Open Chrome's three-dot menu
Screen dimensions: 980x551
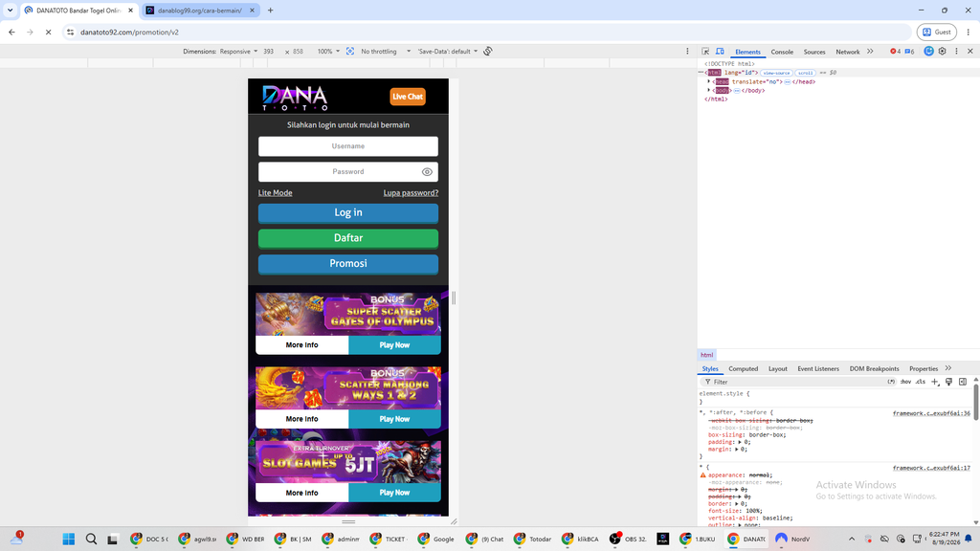pos(969,32)
